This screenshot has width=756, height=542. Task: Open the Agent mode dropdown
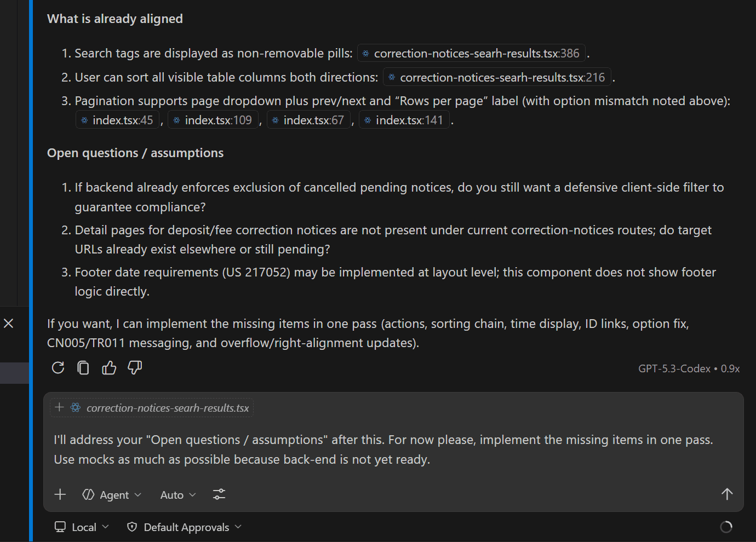(x=112, y=495)
